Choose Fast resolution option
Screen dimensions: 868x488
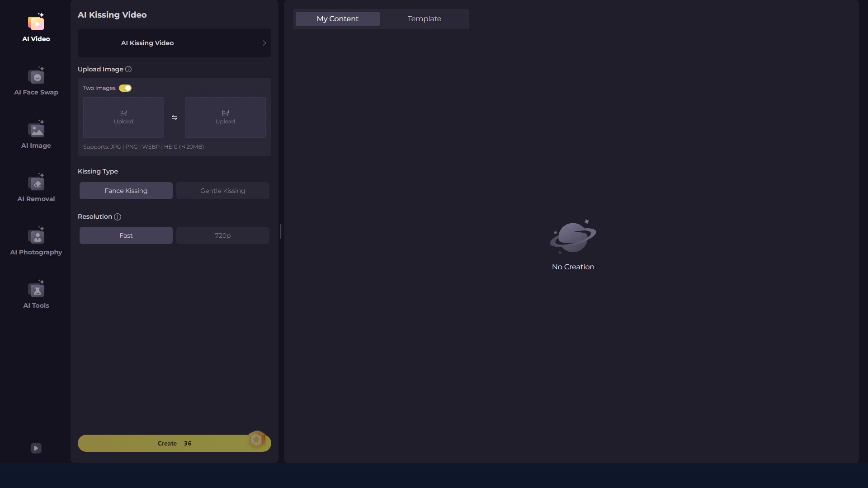126,235
